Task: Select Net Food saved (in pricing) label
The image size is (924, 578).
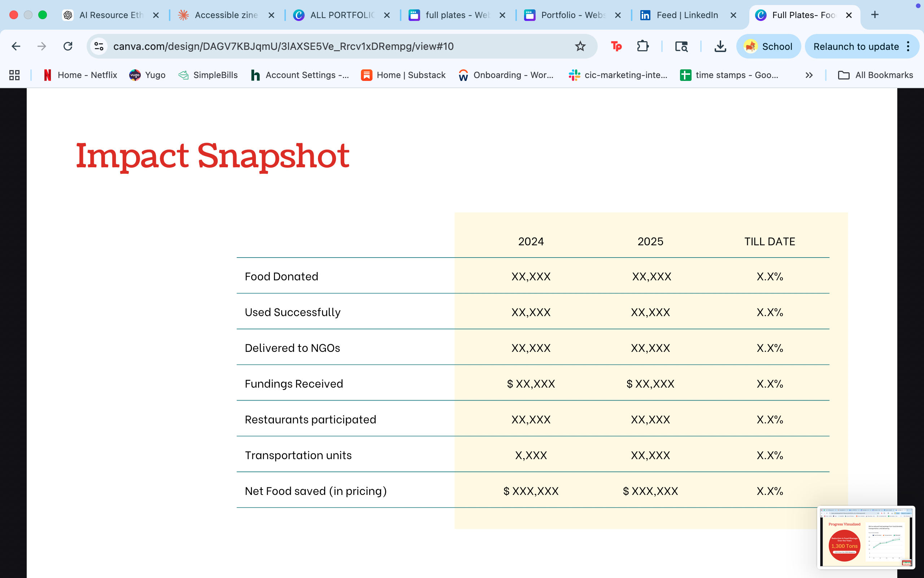Action: (315, 491)
